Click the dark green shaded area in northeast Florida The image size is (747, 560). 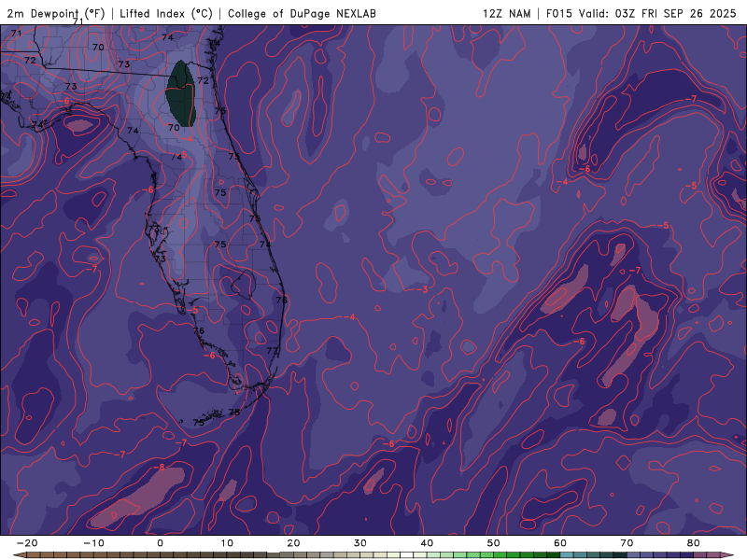coord(180,93)
